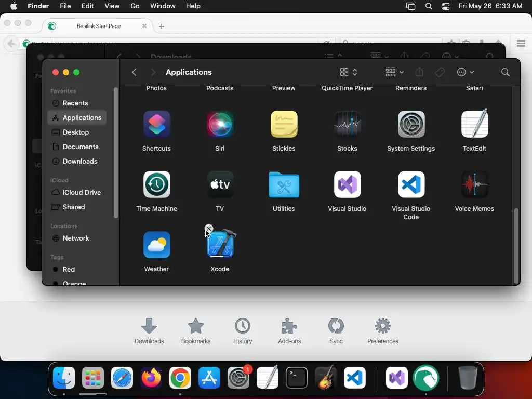Select the Red tag in sidebar
Image resolution: width=532 pixels, height=399 pixels.
tap(77, 270)
